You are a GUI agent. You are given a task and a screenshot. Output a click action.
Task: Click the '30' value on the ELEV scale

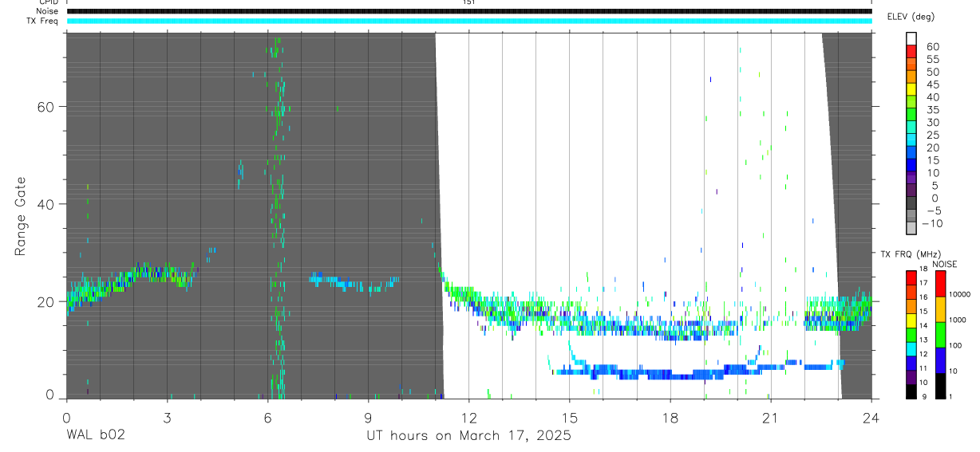pos(932,122)
